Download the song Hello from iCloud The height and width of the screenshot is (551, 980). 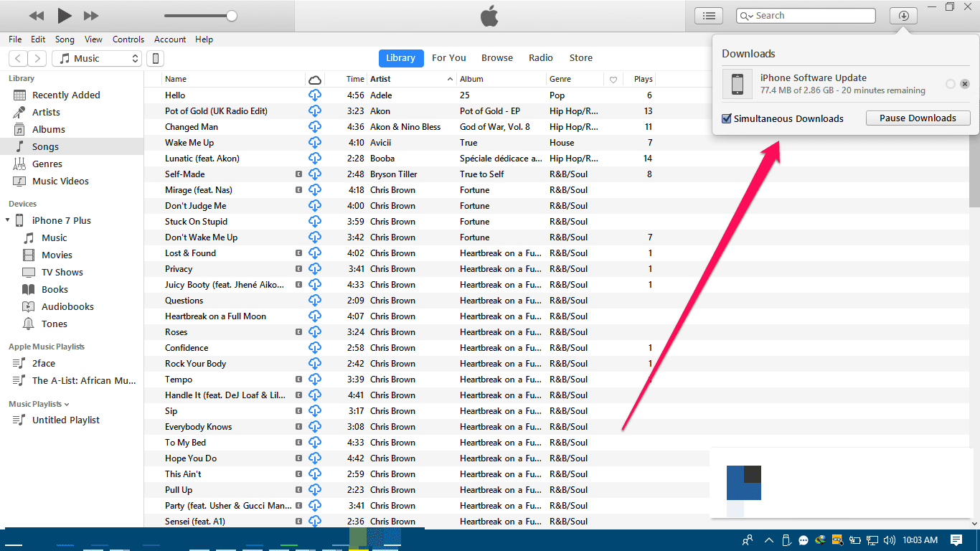(x=315, y=95)
